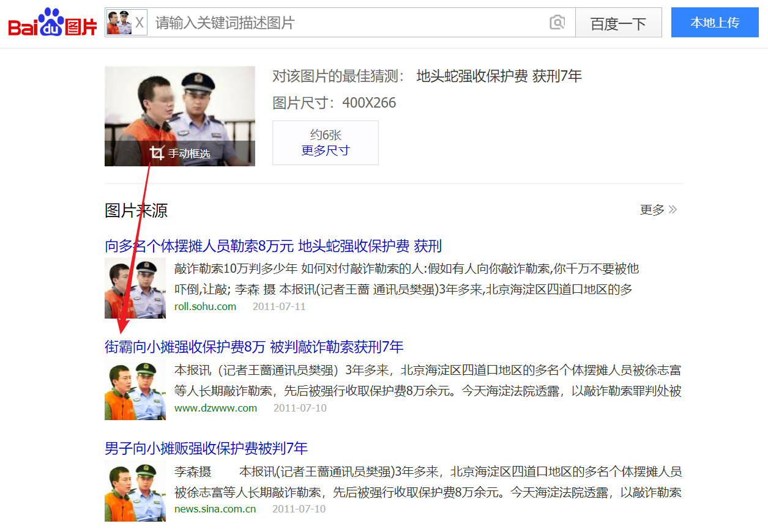Viewport: 768px width, 532px height.
Task: Click the blue 本地上传 upload button
Action: pyautogui.click(x=715, y=22)
